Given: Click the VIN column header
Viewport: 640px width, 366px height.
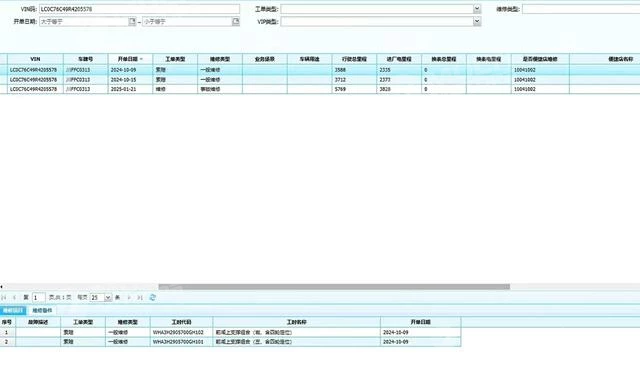Looking at the screenshot, I should coord(35,59).
